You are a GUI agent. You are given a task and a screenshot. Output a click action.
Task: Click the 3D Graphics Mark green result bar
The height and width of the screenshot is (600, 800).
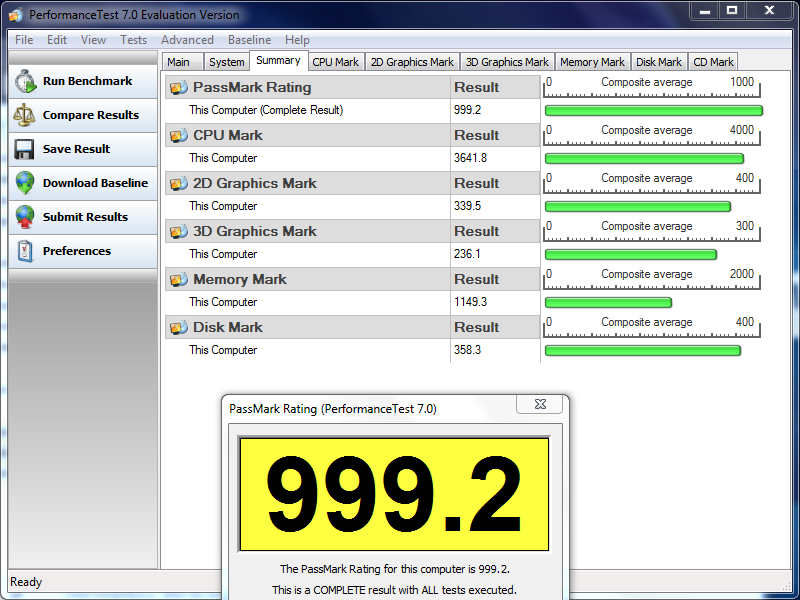pyautogui.click(x=631, y=255)
